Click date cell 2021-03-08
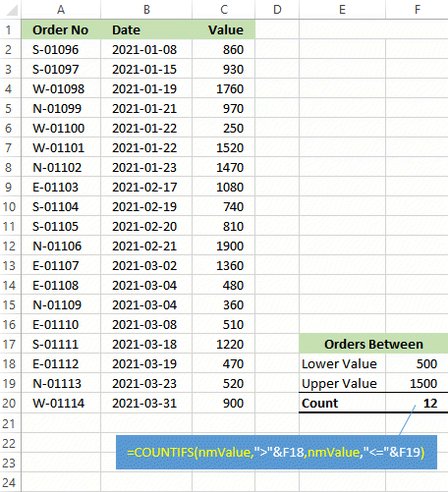This screenshot has width=448, height=492. click(146, 324)
